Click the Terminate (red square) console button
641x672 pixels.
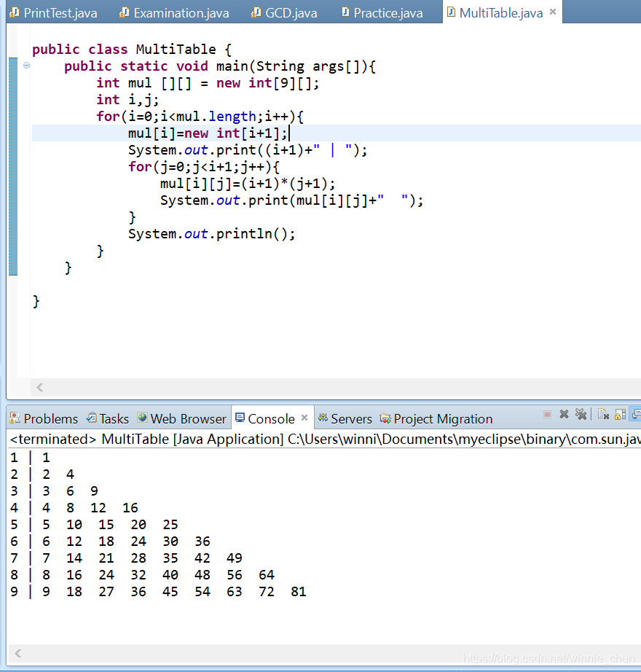[x=547, y=414]
